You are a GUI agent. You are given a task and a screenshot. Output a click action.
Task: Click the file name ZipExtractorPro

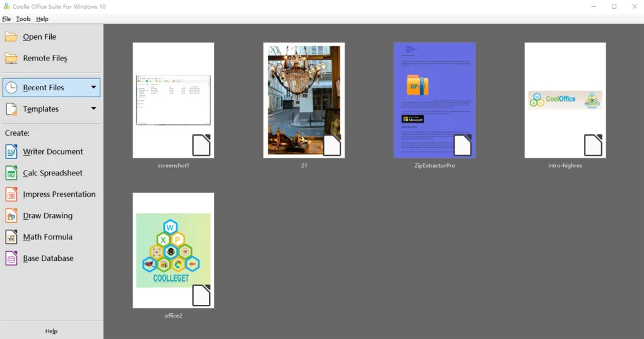point(434,165)
